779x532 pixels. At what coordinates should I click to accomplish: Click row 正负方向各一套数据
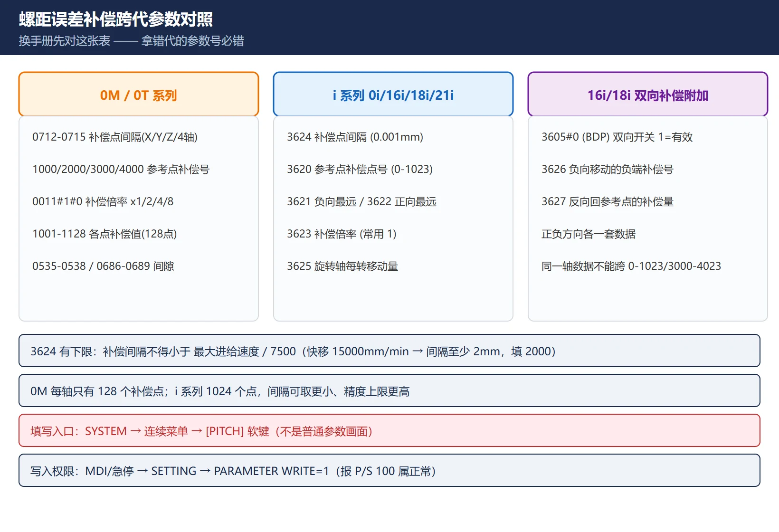tap(589, 234)
